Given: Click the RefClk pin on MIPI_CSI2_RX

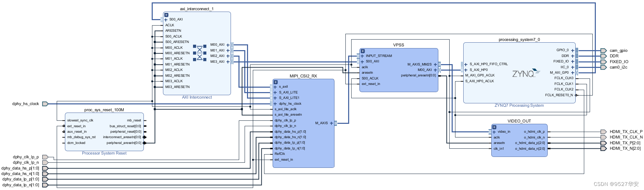Looking at the screenshot, I should (x=280, y=154).
